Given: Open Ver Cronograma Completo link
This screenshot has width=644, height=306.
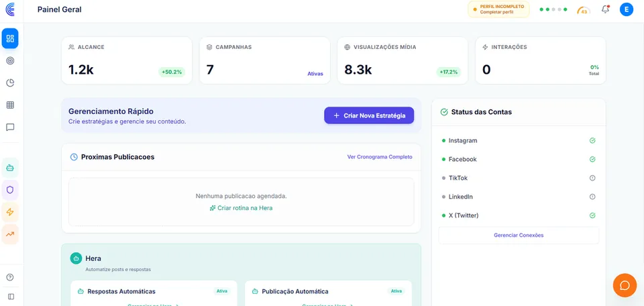Looking at the screenshot, I should click(380, 157).
